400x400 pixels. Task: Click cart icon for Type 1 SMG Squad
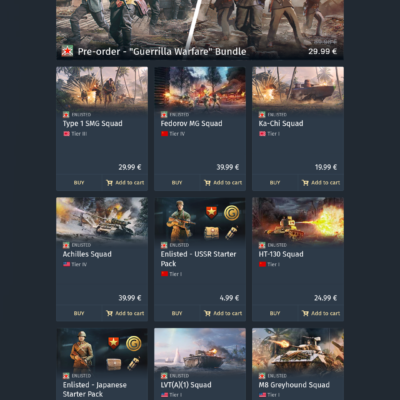pos(109,183)
